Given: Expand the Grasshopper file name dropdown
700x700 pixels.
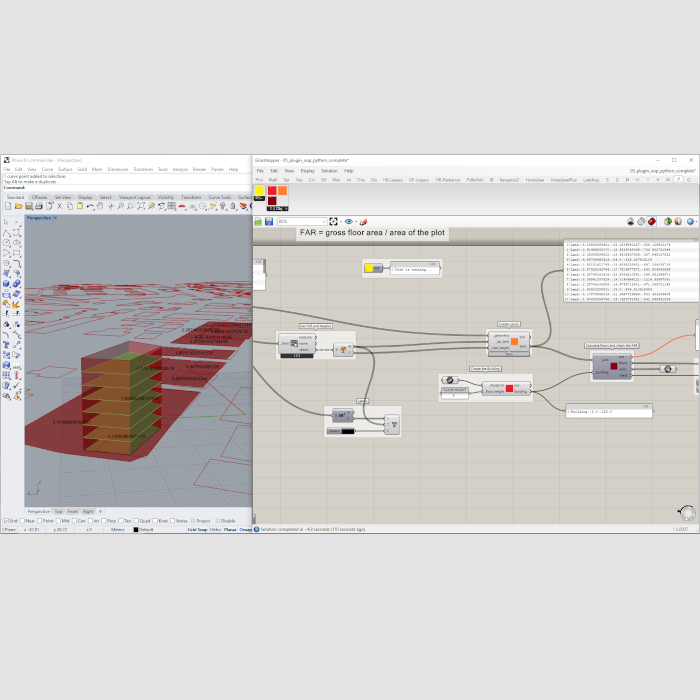Looking at the screenshot, I should click(695, 171).
